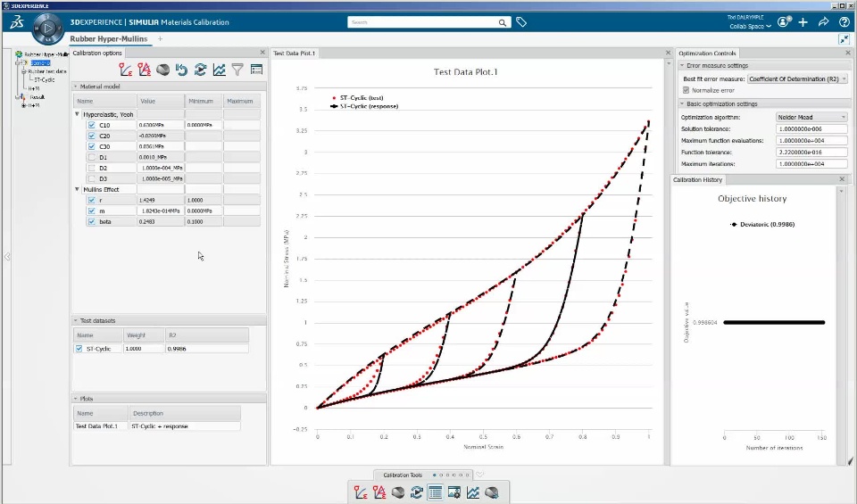Viewport: 857px width, 504px height.
Task: Uncheck the m Mullins parameter checkbox
Action: pos(91,211)
